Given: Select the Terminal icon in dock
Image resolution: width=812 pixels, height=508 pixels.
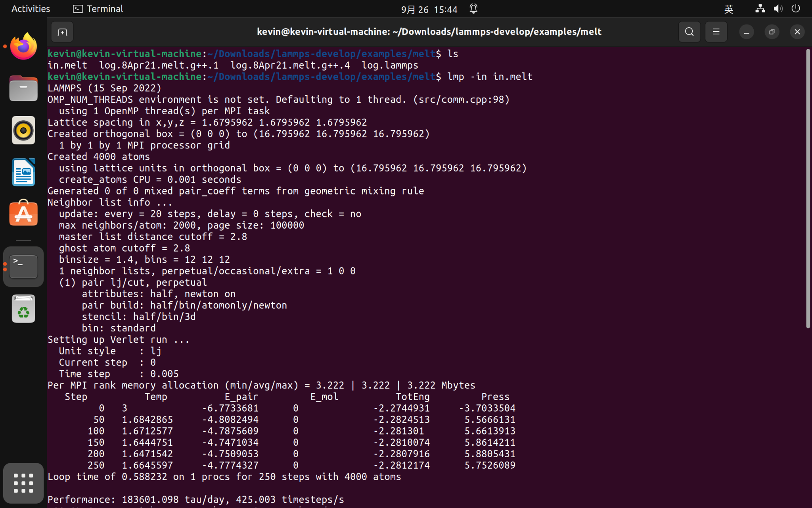Looking at the screenshot, I should click(23, 267).
